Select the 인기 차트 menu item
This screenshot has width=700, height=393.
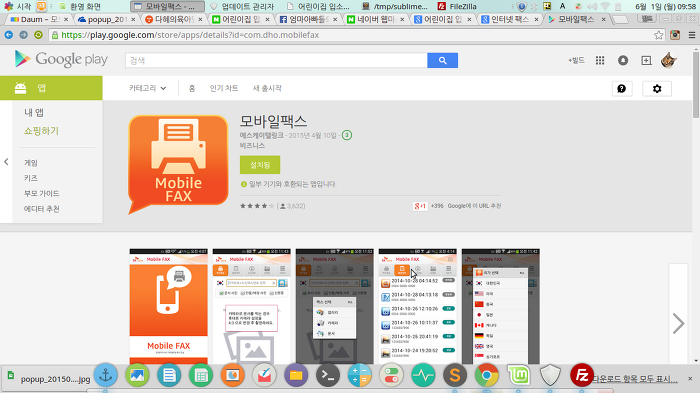pyautogui.click(x=224, y=88)
